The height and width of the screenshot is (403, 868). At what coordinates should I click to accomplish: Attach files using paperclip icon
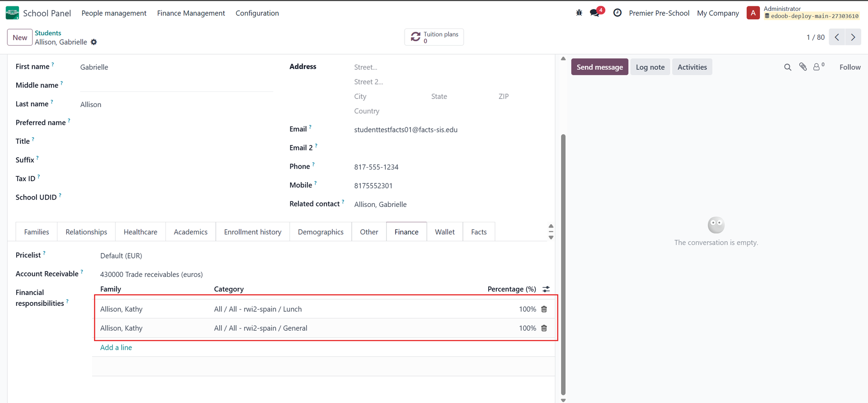803,67
